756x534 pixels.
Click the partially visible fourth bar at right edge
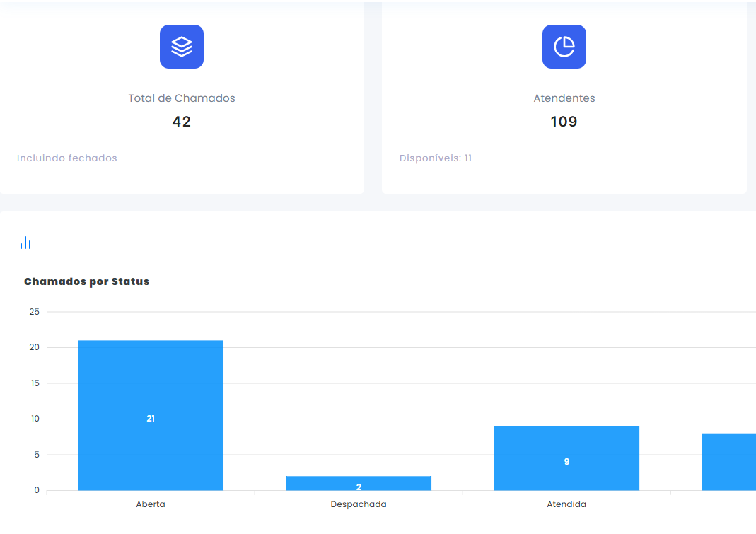coord(728,461)
